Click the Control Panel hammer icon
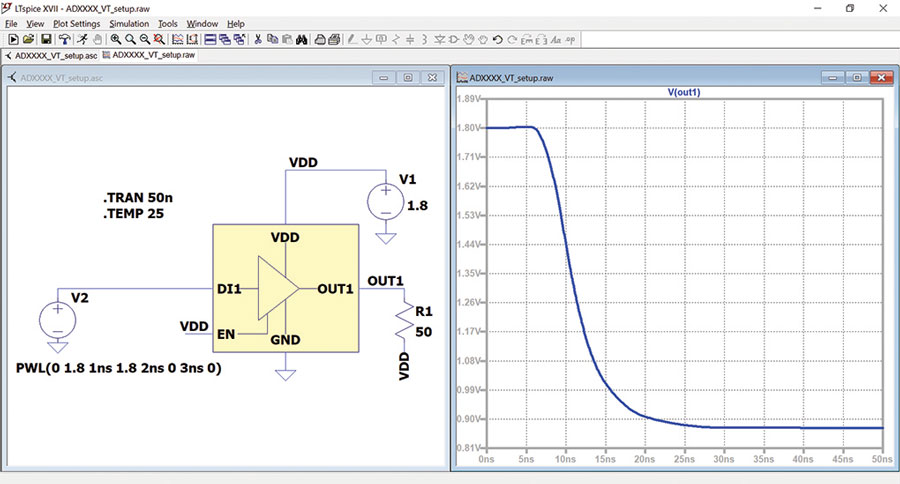The height and width of the screenshot is (484, 900). [x=65, y=39]
